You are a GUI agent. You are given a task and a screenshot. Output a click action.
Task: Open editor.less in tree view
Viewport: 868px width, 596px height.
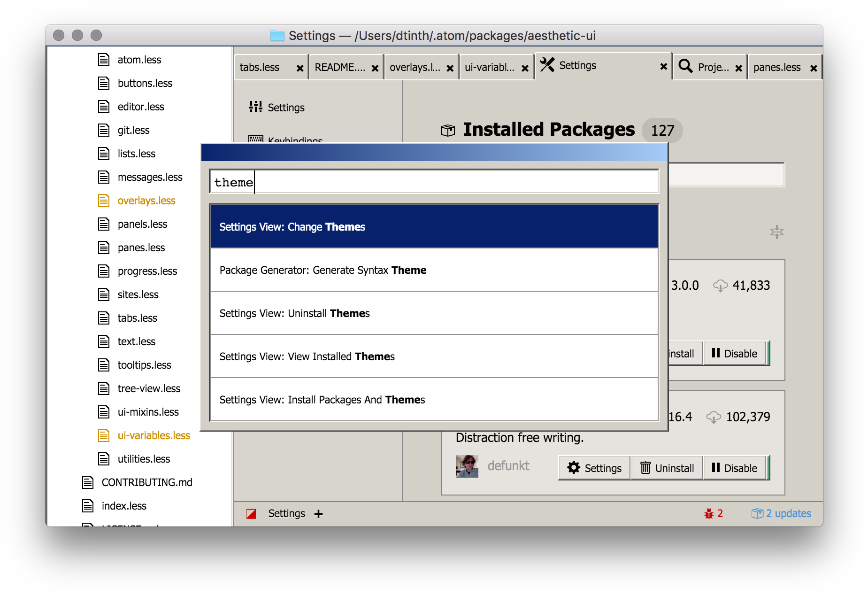pyautogui.click(x=141, y=107)
